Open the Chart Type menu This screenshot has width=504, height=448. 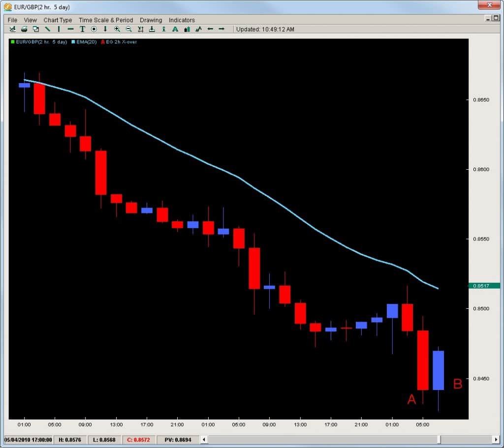tap(58, 20)
